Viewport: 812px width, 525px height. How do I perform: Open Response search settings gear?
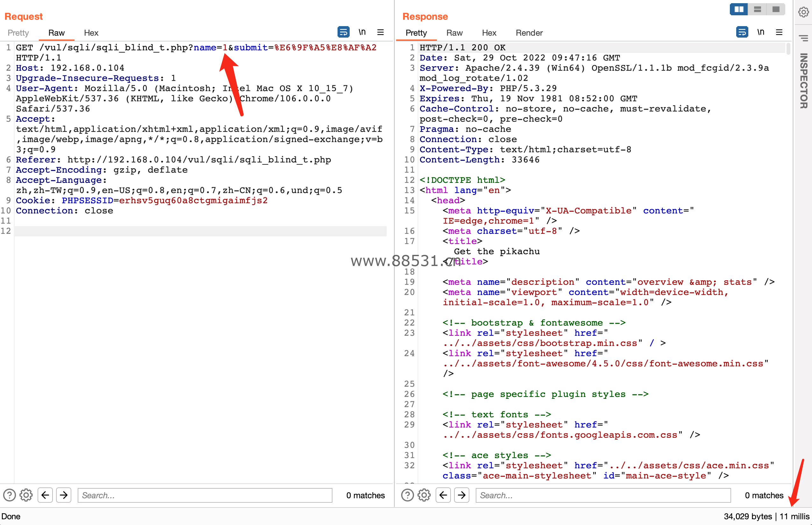coord(424,495)
